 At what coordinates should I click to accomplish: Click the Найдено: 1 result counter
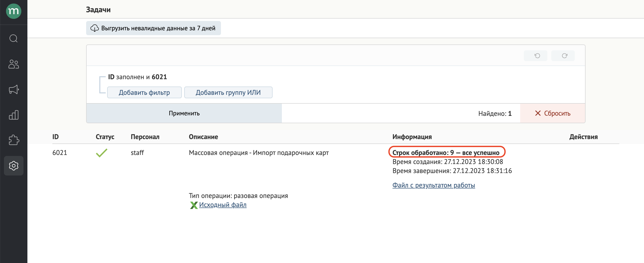click(x=495, y=113)
